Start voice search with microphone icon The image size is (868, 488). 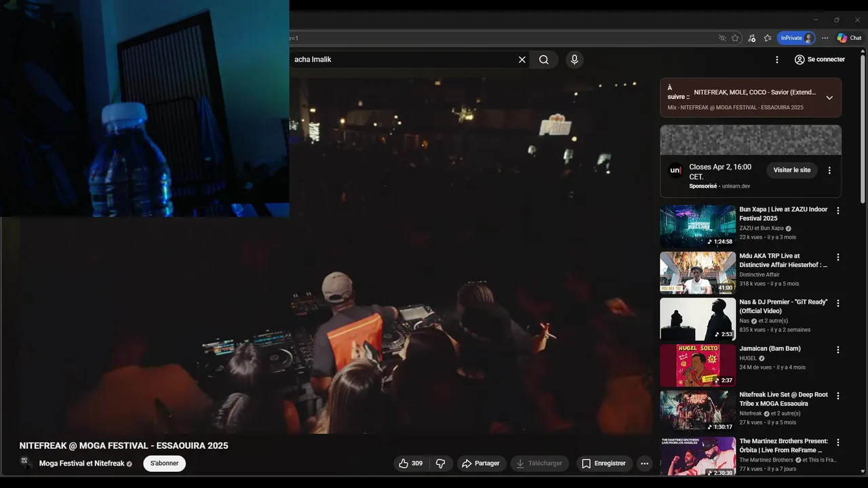(574, 60)
